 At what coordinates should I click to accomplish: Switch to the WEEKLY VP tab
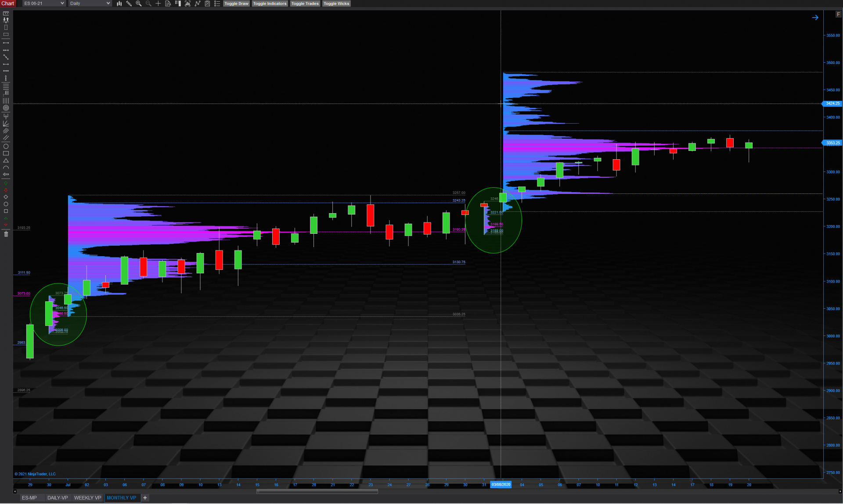pos(87,498)
